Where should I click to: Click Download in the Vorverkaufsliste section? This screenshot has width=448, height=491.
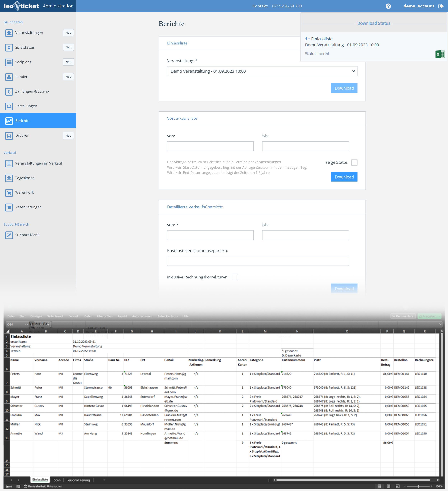[344, 177]
